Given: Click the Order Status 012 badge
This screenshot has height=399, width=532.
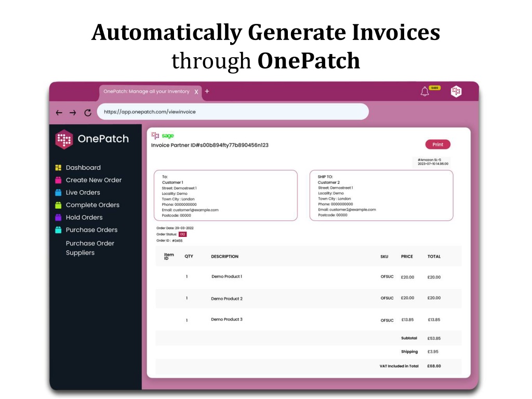Looking at the screenshot, I should 182,234.
